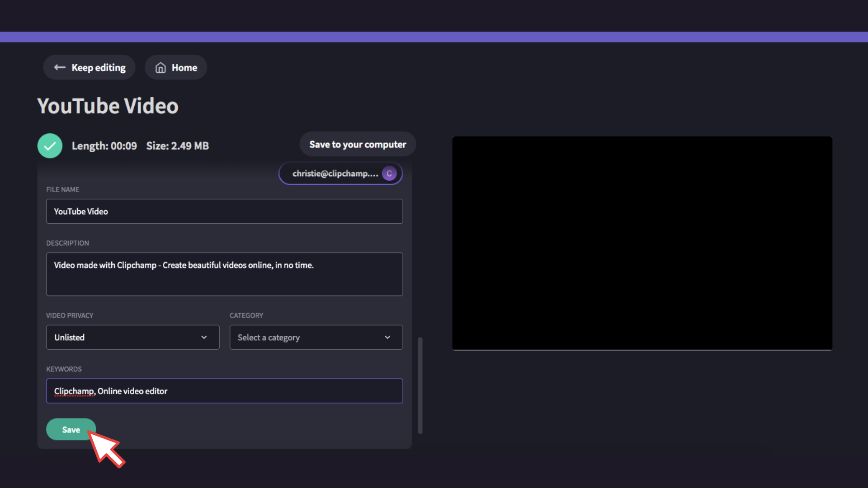Open the christie@clipchamp account dropdown
868x488 pixels.
pyautogui.click(x=341, y=174)
